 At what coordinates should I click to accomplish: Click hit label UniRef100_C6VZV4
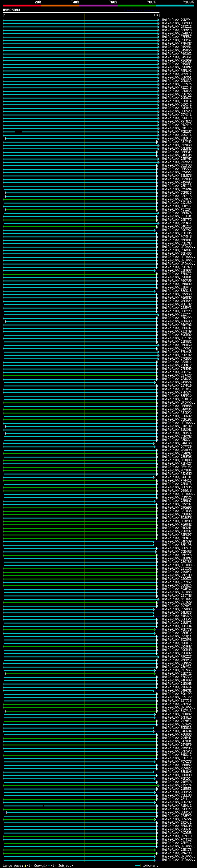point(177,819)
